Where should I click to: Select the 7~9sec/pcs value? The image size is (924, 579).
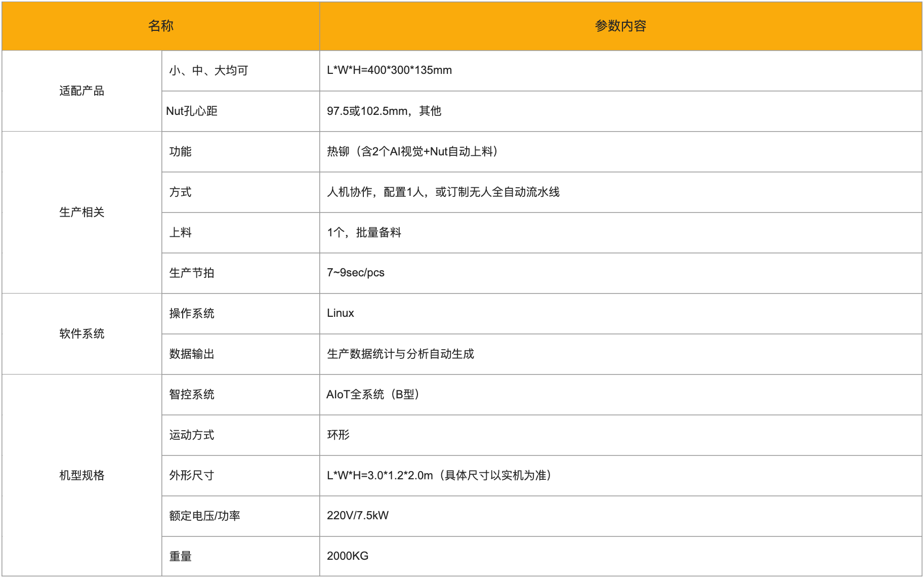355,273
